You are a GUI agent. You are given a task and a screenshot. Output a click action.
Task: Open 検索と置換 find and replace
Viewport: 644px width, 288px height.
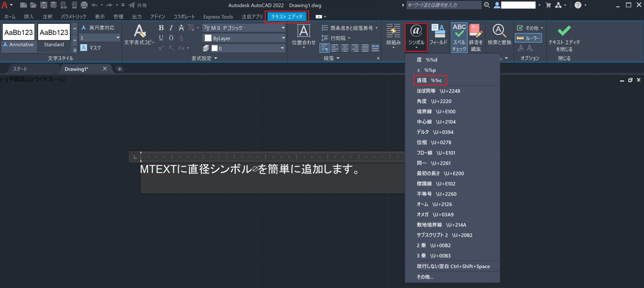pos(499,35)
